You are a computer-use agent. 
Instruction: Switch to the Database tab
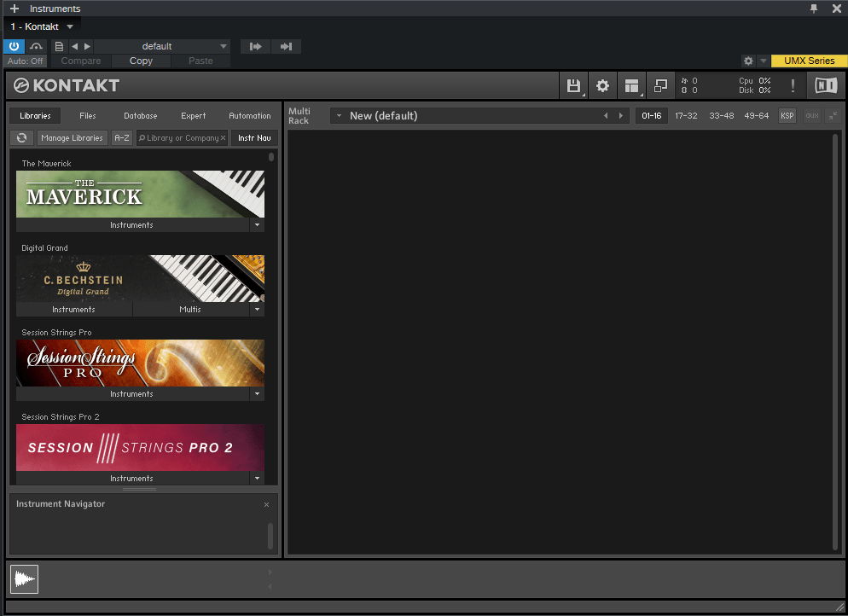(x=141, y=116)
